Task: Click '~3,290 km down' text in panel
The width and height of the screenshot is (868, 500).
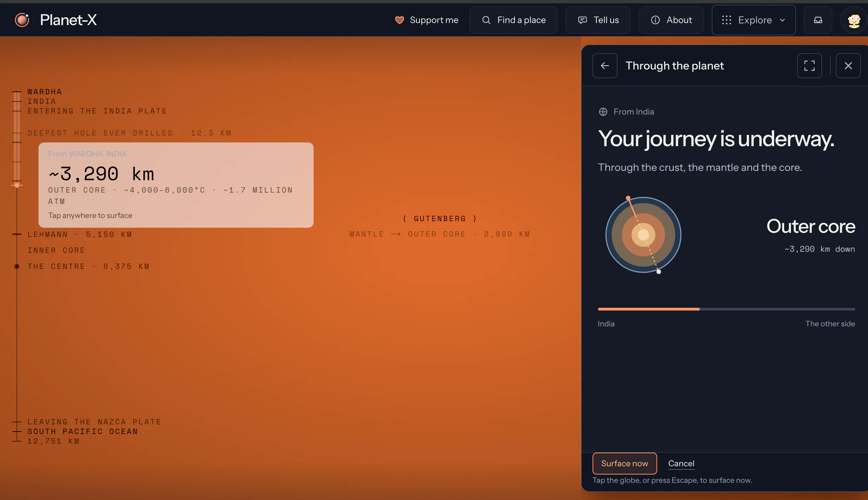Action: pos(820,249)
